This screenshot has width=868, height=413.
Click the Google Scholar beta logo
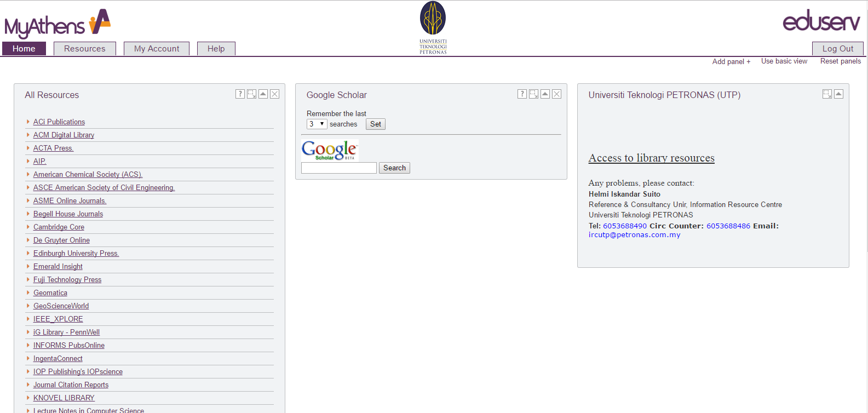coord(330,150)
